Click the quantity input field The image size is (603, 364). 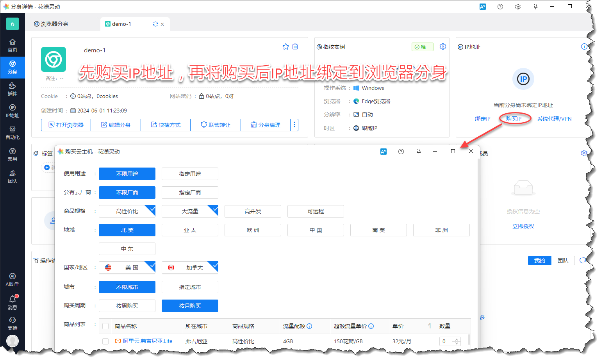pyautogui.click(x=446, y=341)
